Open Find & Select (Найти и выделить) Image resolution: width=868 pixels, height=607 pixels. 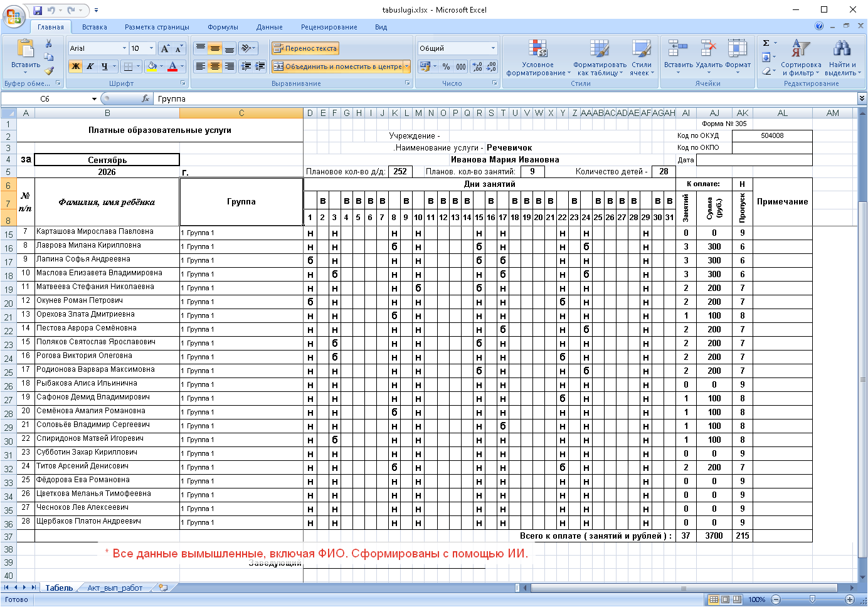[842, 58]
